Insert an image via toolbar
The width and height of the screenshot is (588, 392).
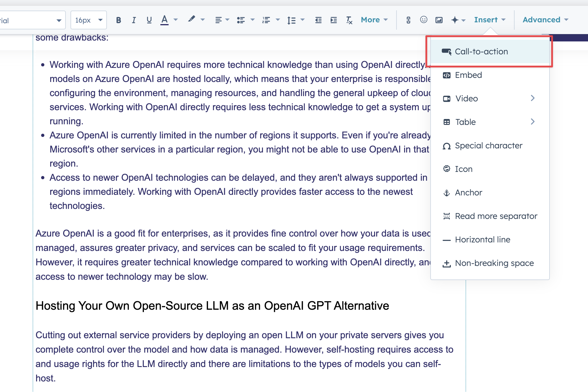(439, 20)
